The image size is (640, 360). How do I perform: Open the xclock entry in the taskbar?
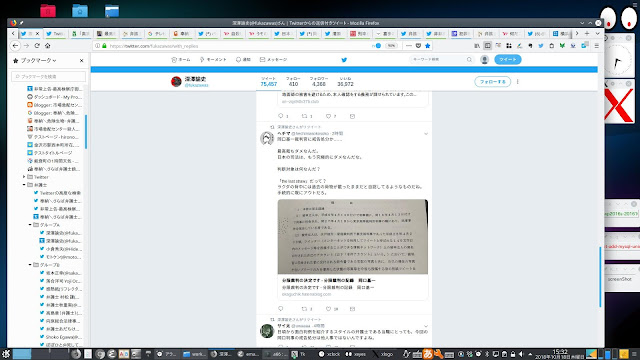(329, 354)
